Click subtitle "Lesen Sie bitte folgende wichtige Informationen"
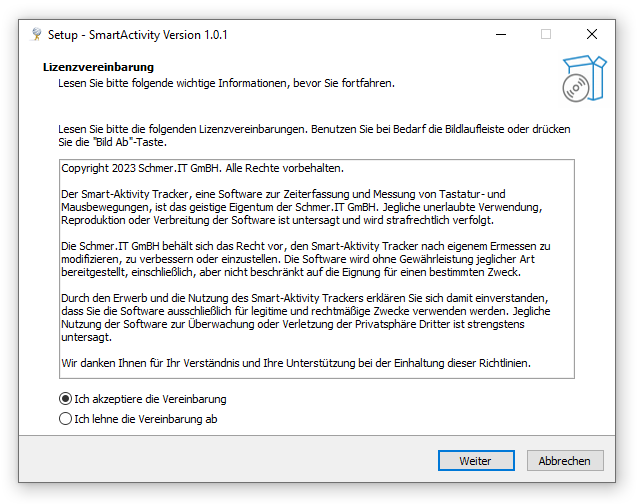Screen dimensions: 639x504 (226, 83)
